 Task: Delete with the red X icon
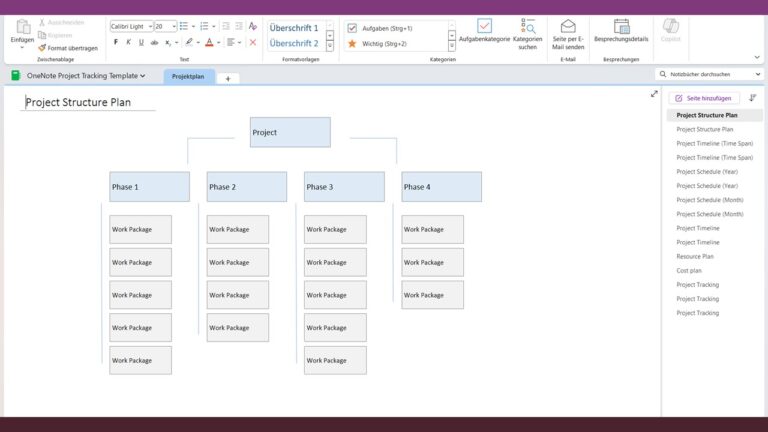[x=253, y=43]
